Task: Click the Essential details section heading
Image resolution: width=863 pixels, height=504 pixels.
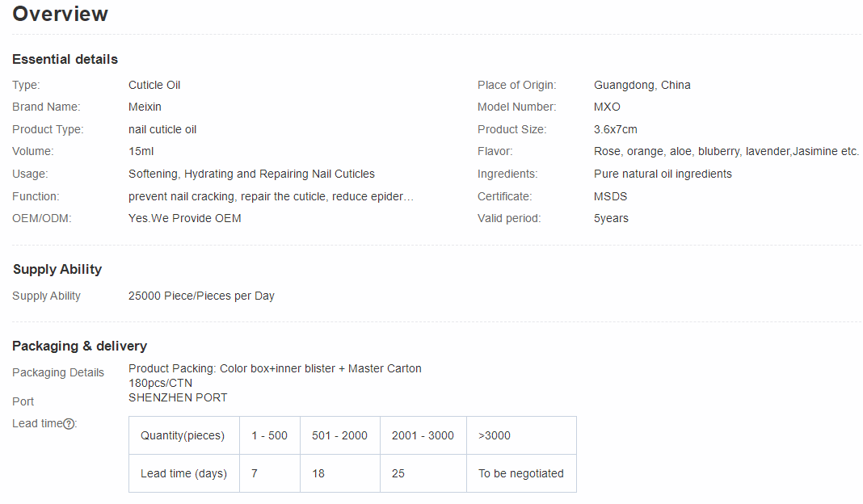Action: tap(65, 59)
